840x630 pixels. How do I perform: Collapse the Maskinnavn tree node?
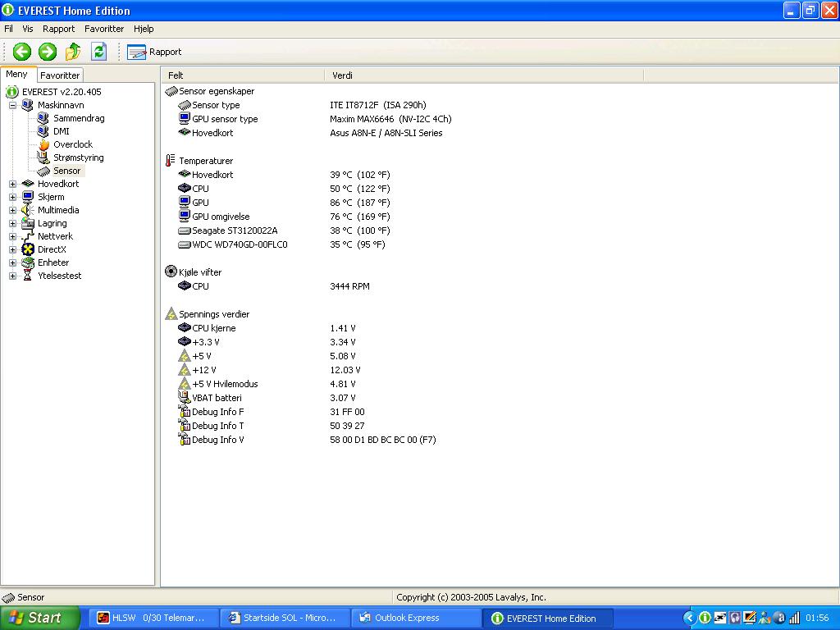point(13,105)
